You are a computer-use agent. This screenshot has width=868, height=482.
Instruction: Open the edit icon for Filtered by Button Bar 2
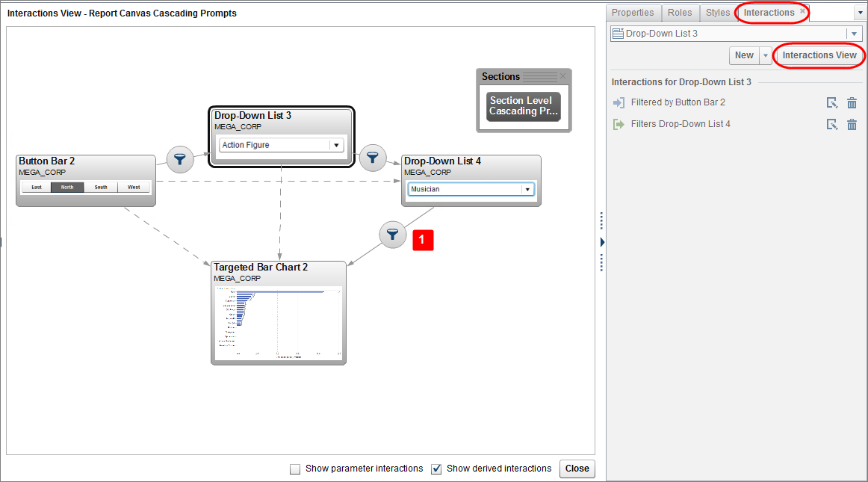(832, 102)
